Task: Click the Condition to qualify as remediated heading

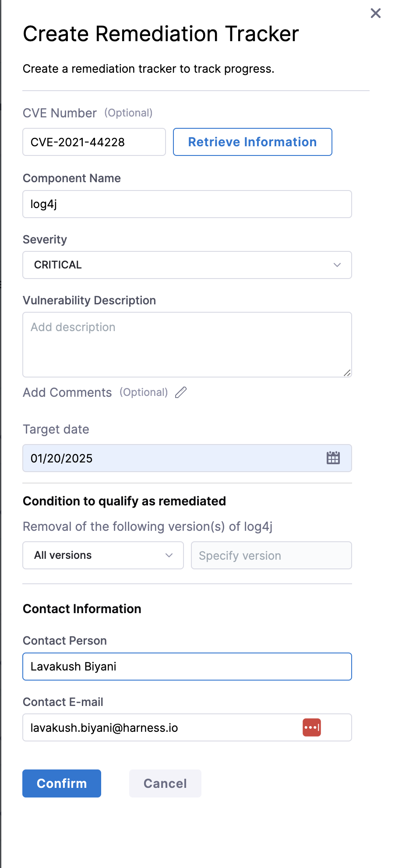Action: 124,501
